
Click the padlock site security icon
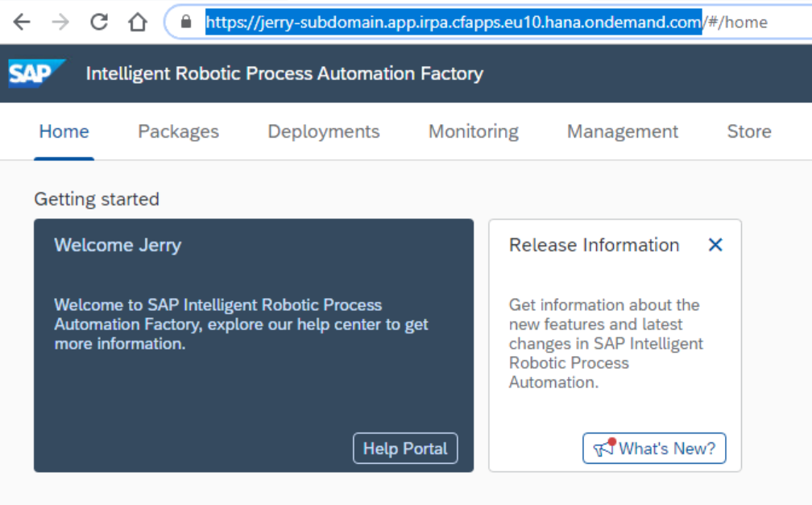pos(187,22)
